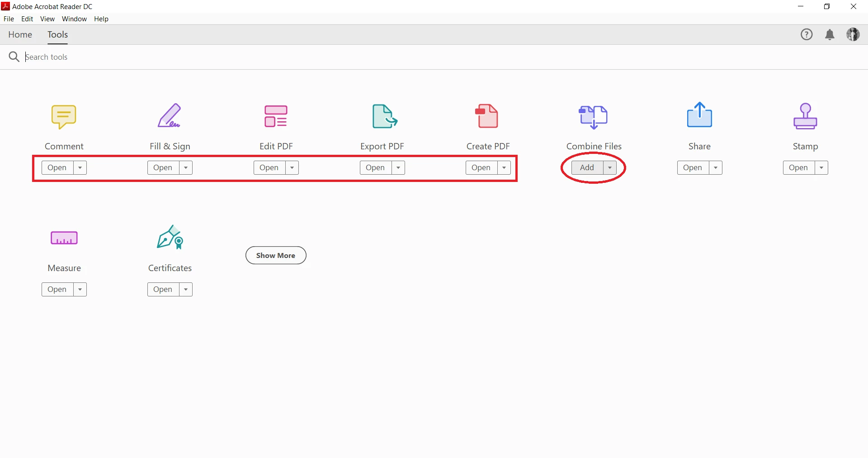Open the Help question mark icon

point(807,34)
